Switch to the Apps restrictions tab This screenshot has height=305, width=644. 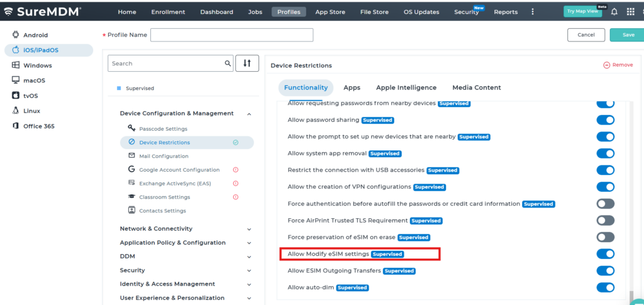(352, 87)
